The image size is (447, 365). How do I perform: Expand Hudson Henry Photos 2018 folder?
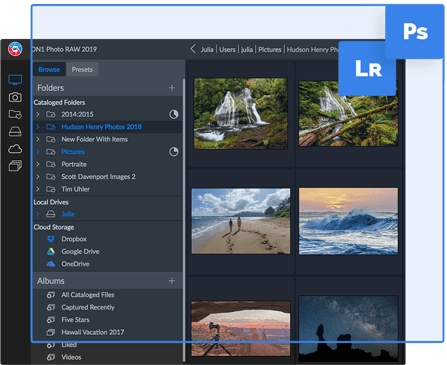(x=38, y=127)
